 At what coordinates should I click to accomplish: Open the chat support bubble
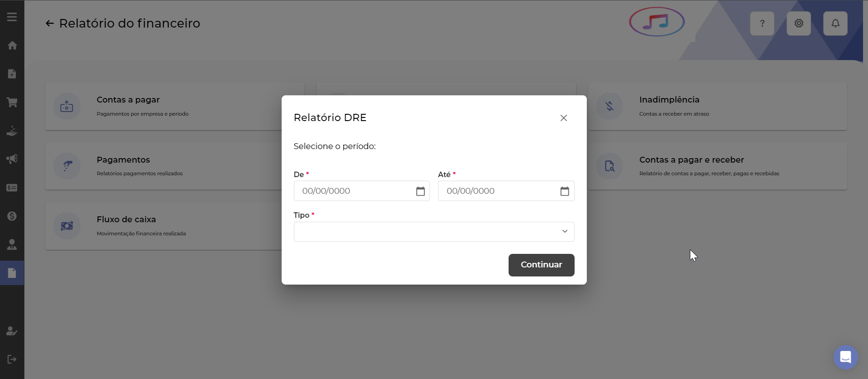coord(845,357)
